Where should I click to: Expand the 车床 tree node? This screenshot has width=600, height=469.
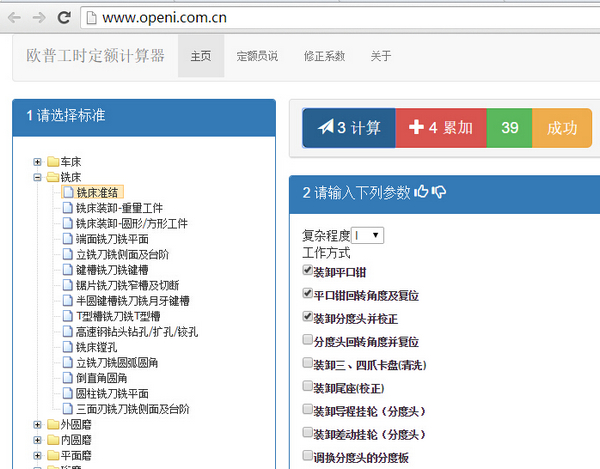(x=37, y=162)
